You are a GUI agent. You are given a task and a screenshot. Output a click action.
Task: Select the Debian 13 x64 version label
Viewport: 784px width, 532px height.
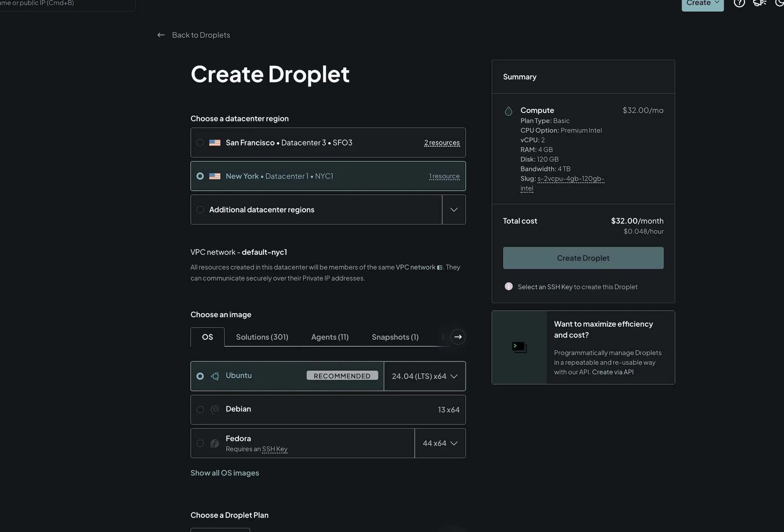[448, 410]
